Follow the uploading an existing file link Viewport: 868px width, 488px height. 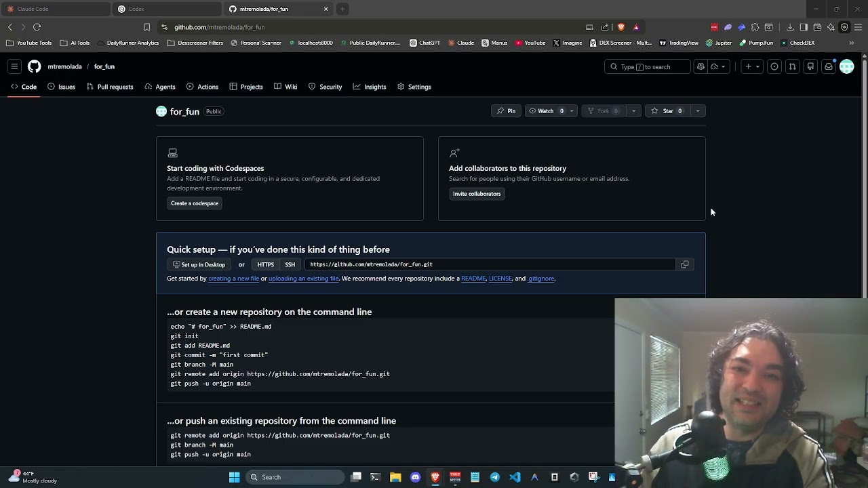303,279
